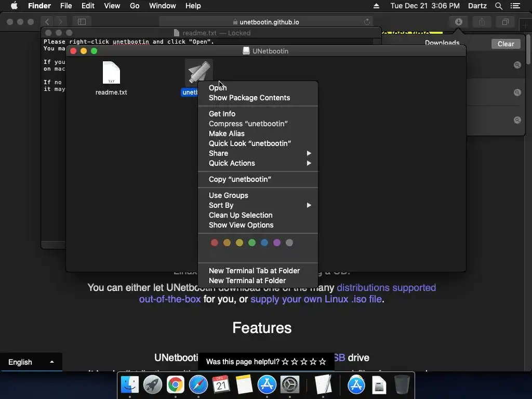The image size is (532, 399).
Task: Reveal first download in Finder magnifier
Action: (517, 65)
